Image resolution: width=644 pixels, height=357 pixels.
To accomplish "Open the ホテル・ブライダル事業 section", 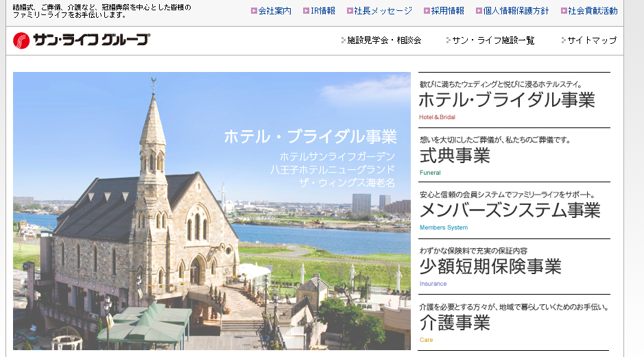I will point(506,100).
